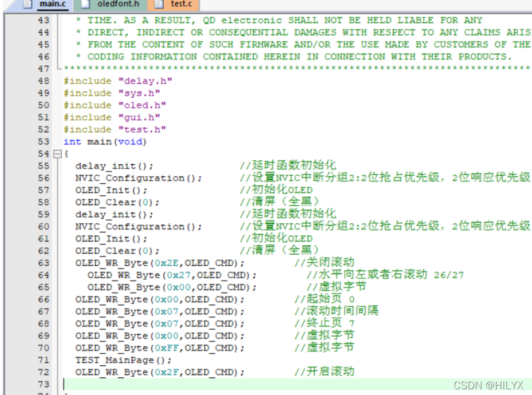Click OLED_Clear(0) call on line 62
Image resolution: width=532 pixels, height=395 pixels.
click(117, 251)
